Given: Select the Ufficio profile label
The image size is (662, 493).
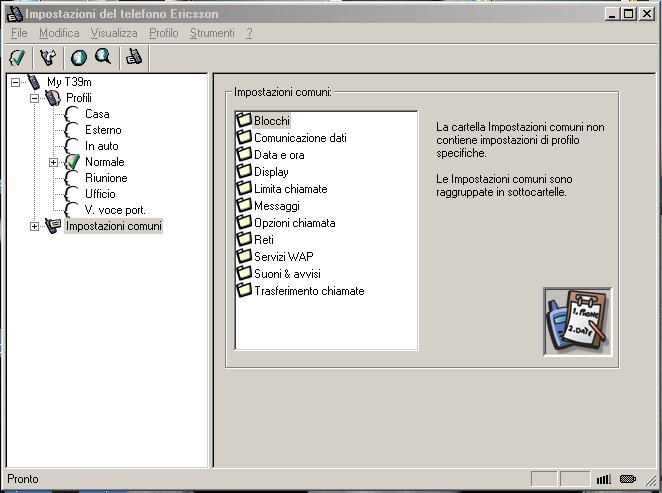Looking at the screenshot, I should pos(100,194).
